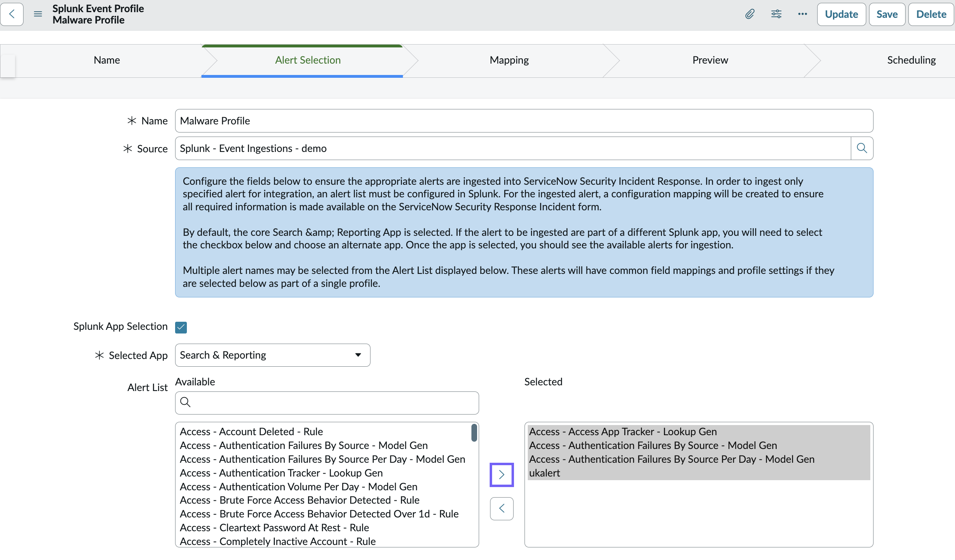Add alert with right arrow button
Image resolution: width=955 pixels, height=560 pixels.
coord(502,475)
